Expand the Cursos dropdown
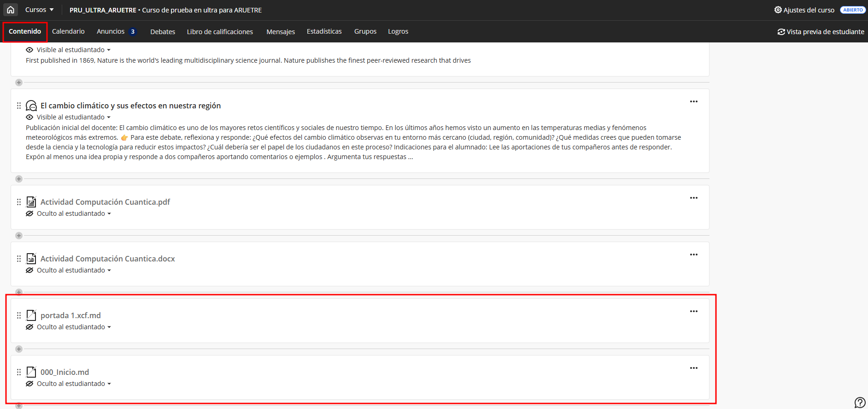 (39, 10)
